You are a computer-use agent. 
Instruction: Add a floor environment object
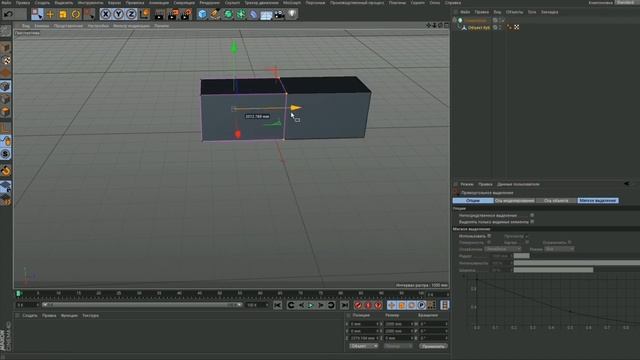pyautogui.click(x=266, y=15)
